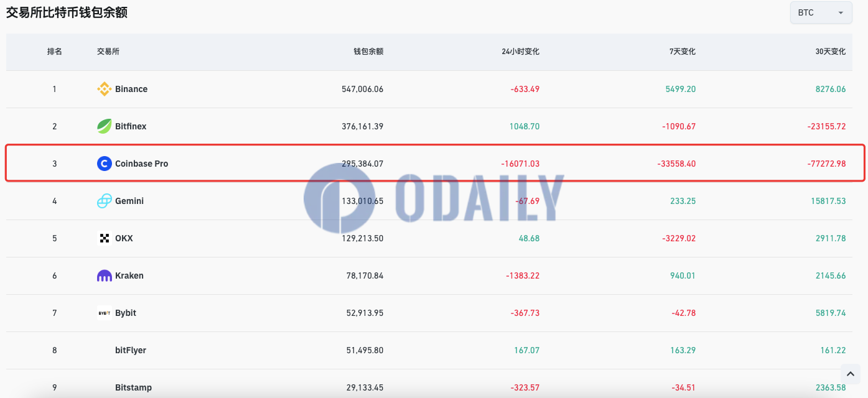The height and width of the screenshot is (398, 868).
Task: Click the Bybit logo icon
Action: 105,313
